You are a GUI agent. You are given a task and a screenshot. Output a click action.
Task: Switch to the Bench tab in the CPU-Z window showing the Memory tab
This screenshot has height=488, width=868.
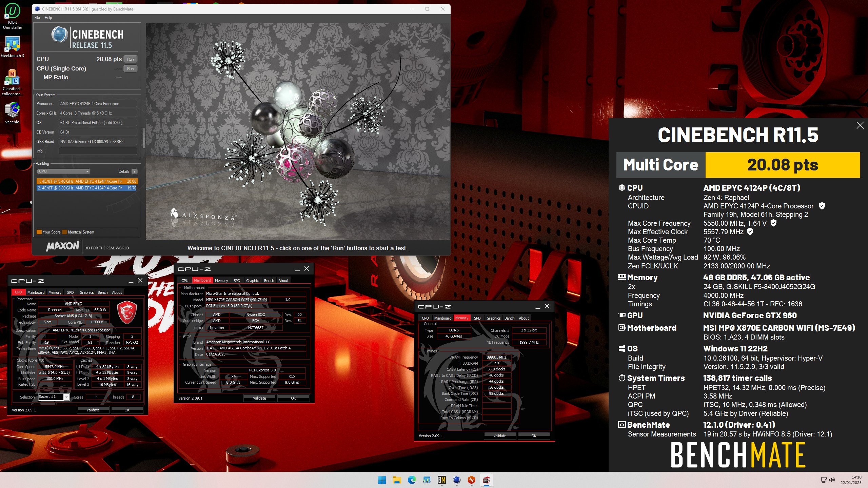[x=509, y=318]
